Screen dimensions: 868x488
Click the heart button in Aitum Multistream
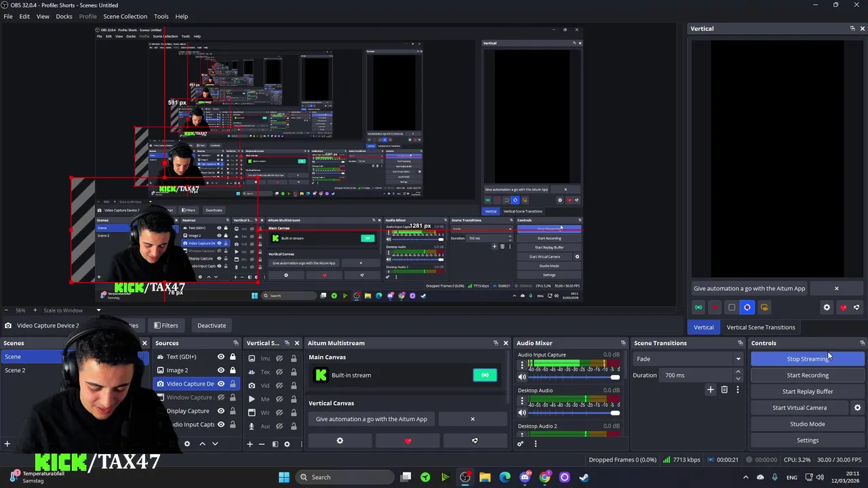pyautogui.click(x=408, y=441)
